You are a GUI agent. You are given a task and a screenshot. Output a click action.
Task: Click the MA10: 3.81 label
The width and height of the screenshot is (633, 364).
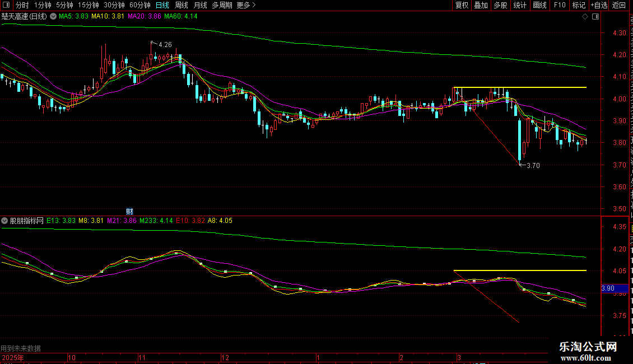[x=108, y=17]
